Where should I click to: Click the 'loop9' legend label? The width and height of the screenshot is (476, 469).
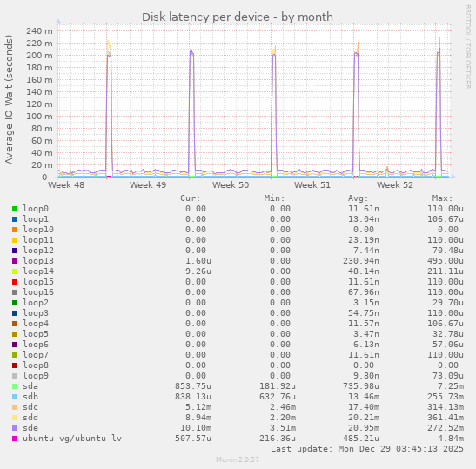click(36, 376)
